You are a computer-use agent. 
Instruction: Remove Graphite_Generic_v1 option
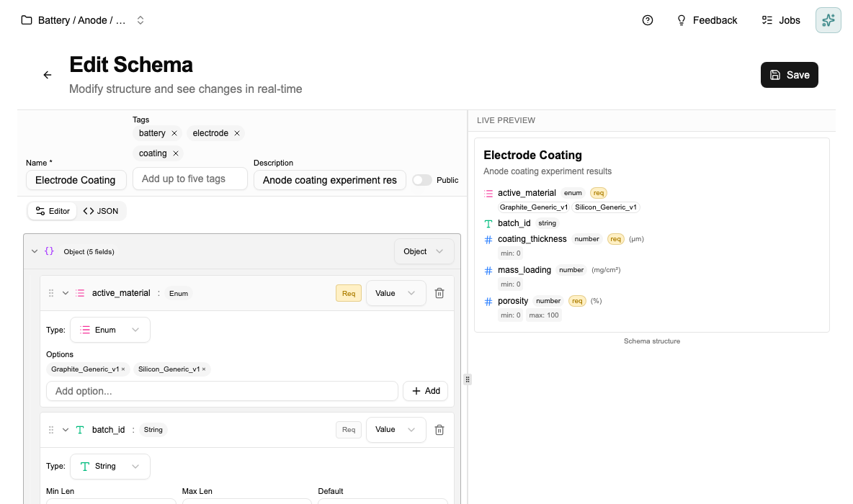(123, 369)
